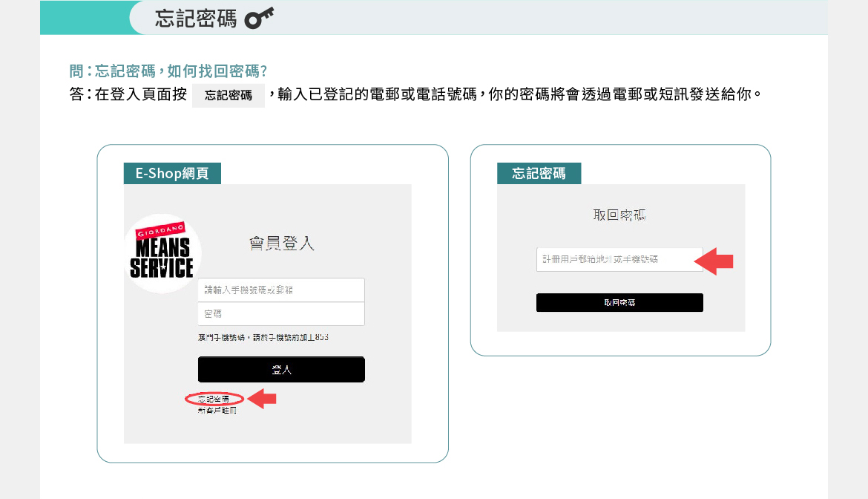Click the Macau 853 phone number note
868x499 pixels.
pyautogui.click(x=263, y=338)
